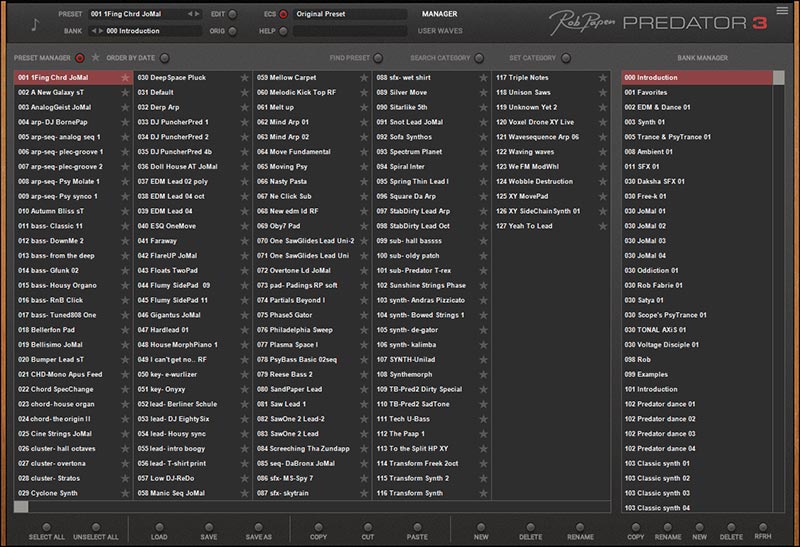This screenshot has height=547, width=800.
Task: Enable Order By Date toggle
Action: point(164,58)
